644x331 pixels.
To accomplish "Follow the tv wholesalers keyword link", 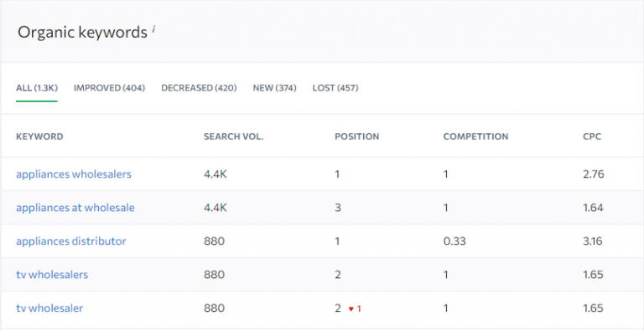I will click(52, 274).
